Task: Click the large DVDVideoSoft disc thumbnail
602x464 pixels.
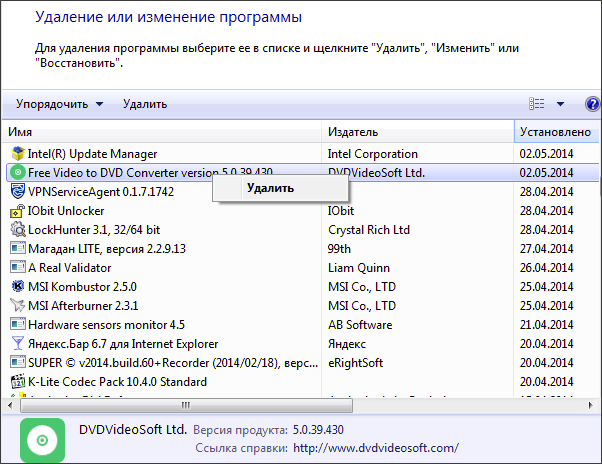Action: click(42, 440)
